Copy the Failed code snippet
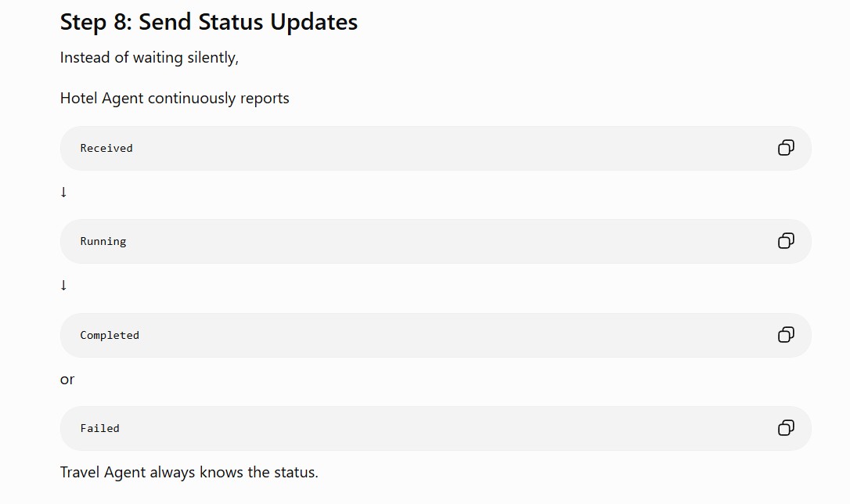The image size is (850, 504). tap(786, 428)
